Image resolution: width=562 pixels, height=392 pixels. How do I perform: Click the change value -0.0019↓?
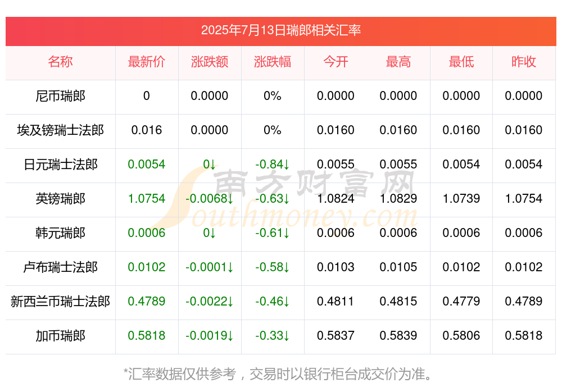(x=209, y=336)
